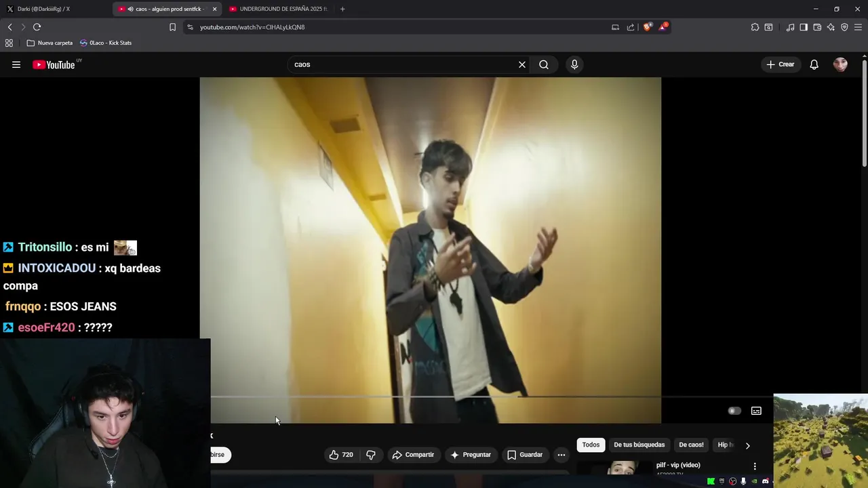Open the tab search toolbar icon

tap(768, 27)
